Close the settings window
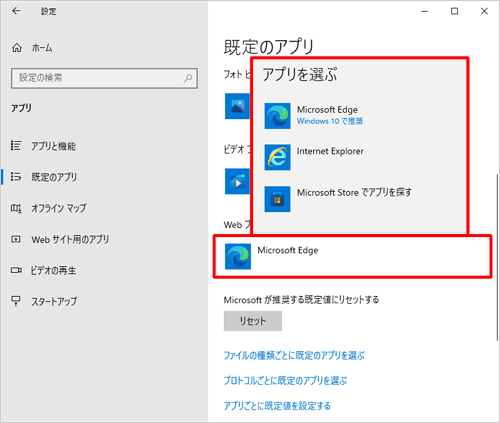Screen dimensions: 500x423 (x=484, y=11)
